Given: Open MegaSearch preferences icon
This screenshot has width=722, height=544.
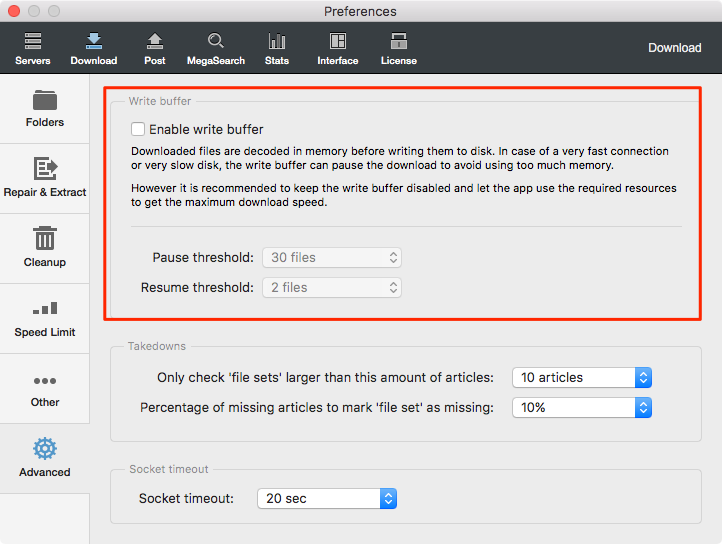Looking at the screenshot, I should point(215,41).
